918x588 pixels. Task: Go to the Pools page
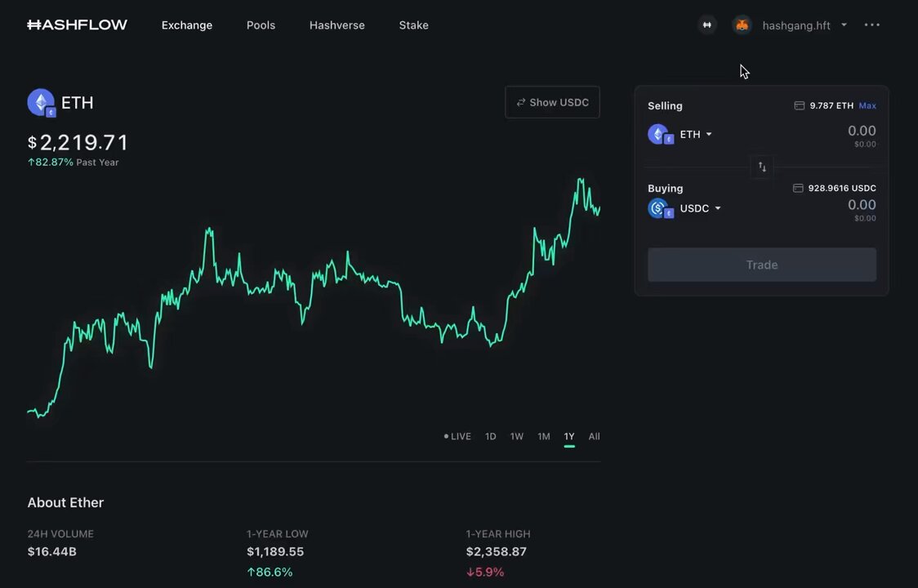point(261,25)
